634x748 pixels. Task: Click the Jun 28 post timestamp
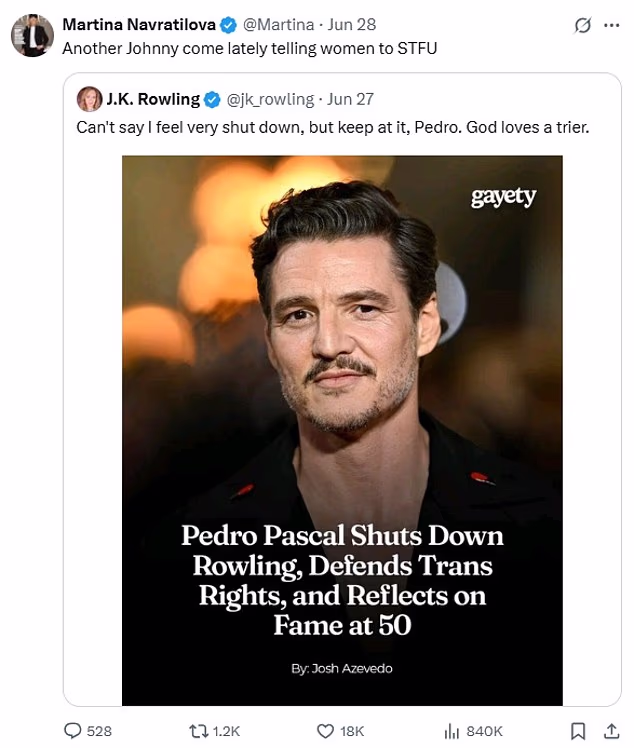coord(353,24)
